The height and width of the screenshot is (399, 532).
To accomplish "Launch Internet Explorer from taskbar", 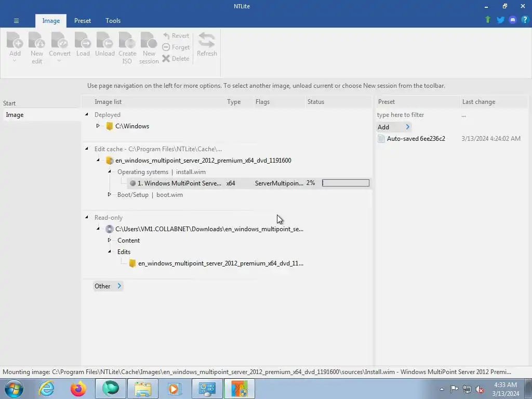I will tap(46, 389).
